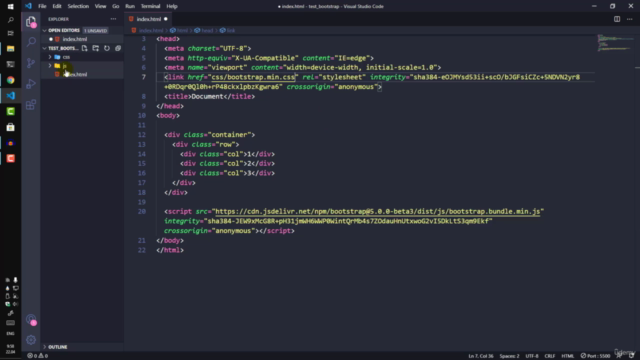Click the VS Code logo in title bar
This screenshot has width=640, height=360.
click(28, 6)
